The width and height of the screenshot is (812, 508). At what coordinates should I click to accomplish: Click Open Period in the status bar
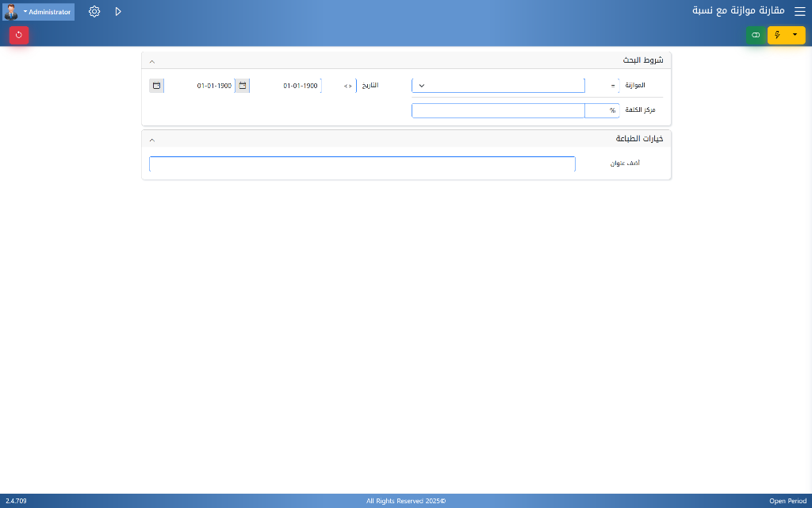coord(787,501)
